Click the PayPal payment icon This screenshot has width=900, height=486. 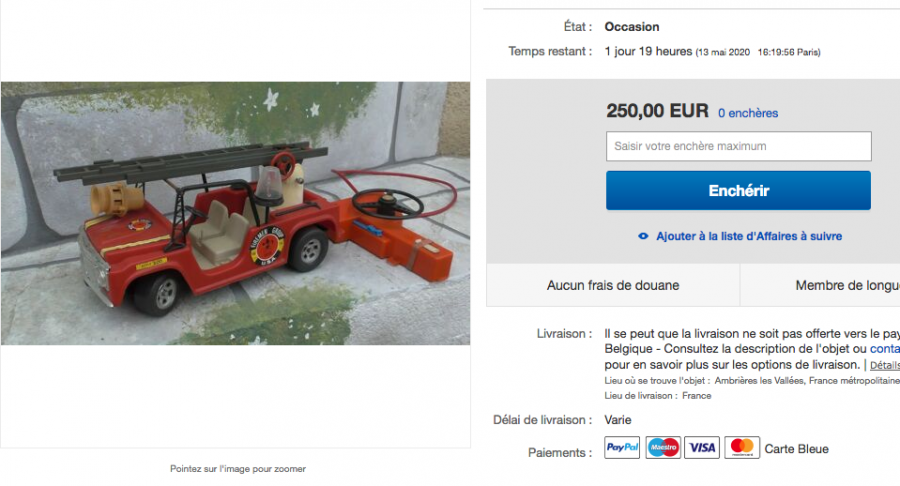622,448
